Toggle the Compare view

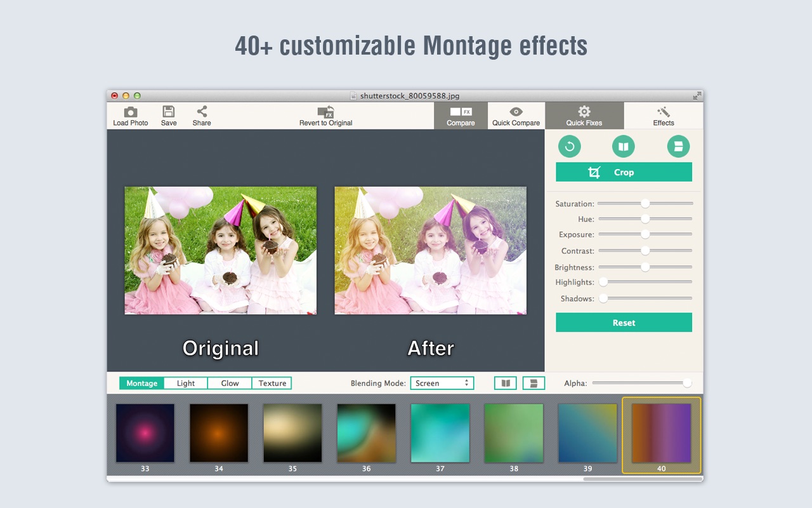coord(461,116)
